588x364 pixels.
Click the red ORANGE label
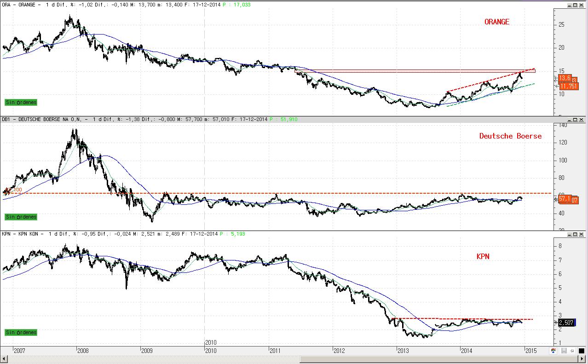click(x=497, y=22)
